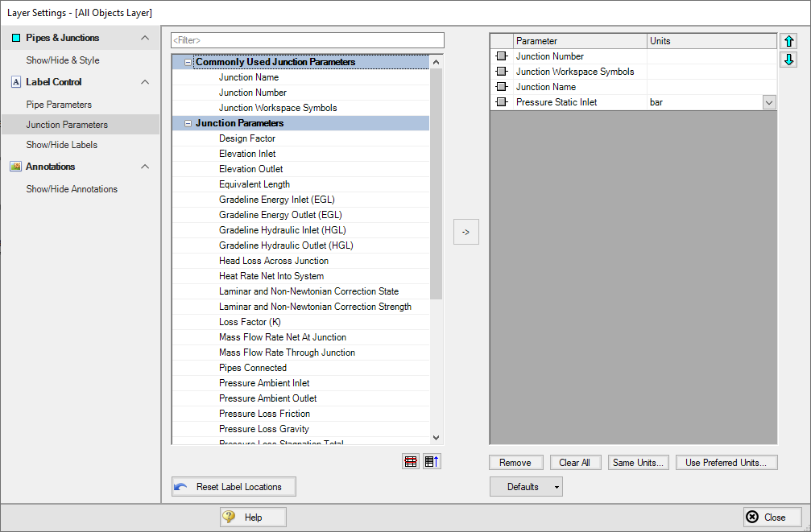Viewport: 811px width, 532px height.
Task: Move selected parameter up with the arrow
Action: tap(789, 41)
